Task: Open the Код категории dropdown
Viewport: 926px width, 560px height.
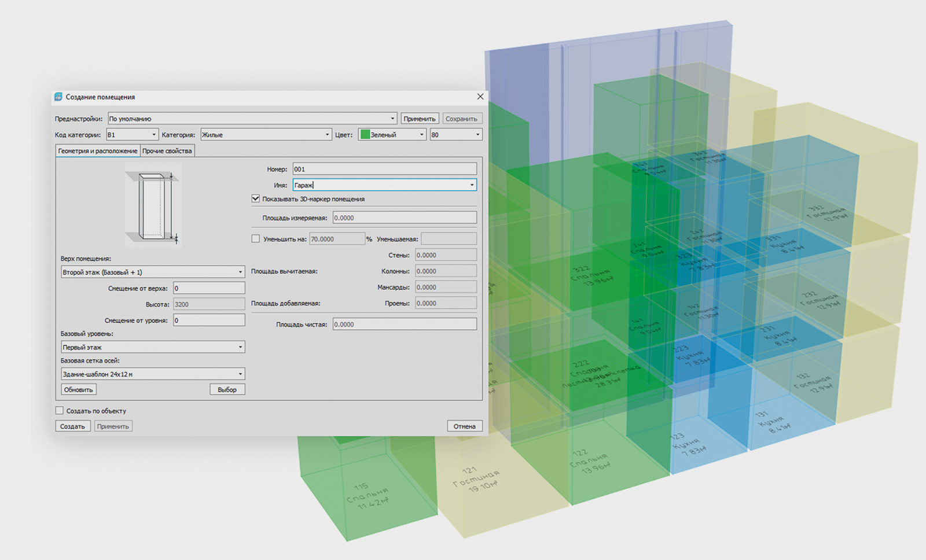Action: coord(132,135)
